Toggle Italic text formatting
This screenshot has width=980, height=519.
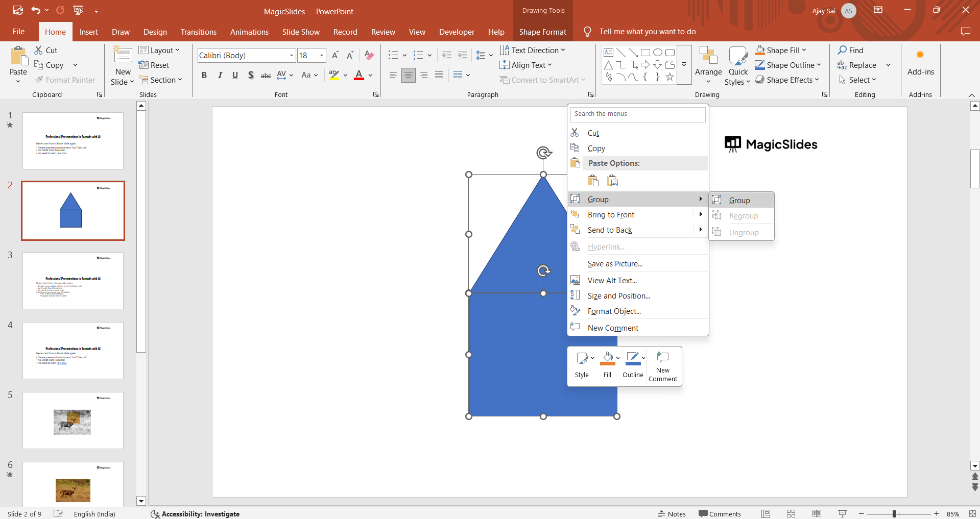coord(220,76)
